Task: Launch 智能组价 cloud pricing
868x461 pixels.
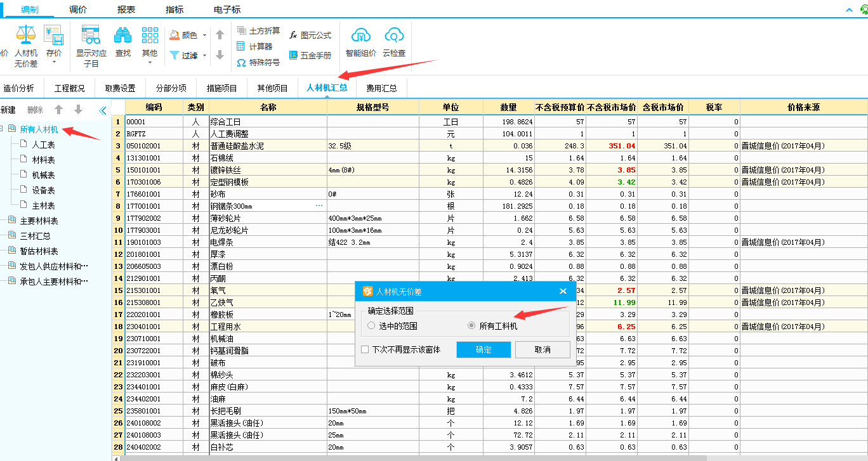Action: pos(361,42)
